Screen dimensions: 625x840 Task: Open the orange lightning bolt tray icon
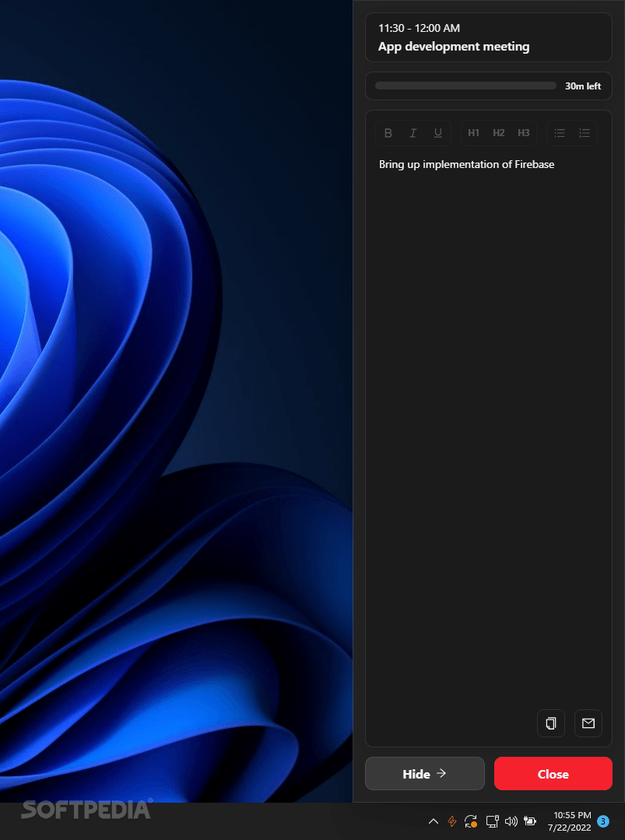pyautogui.click(x=452, y=821)
